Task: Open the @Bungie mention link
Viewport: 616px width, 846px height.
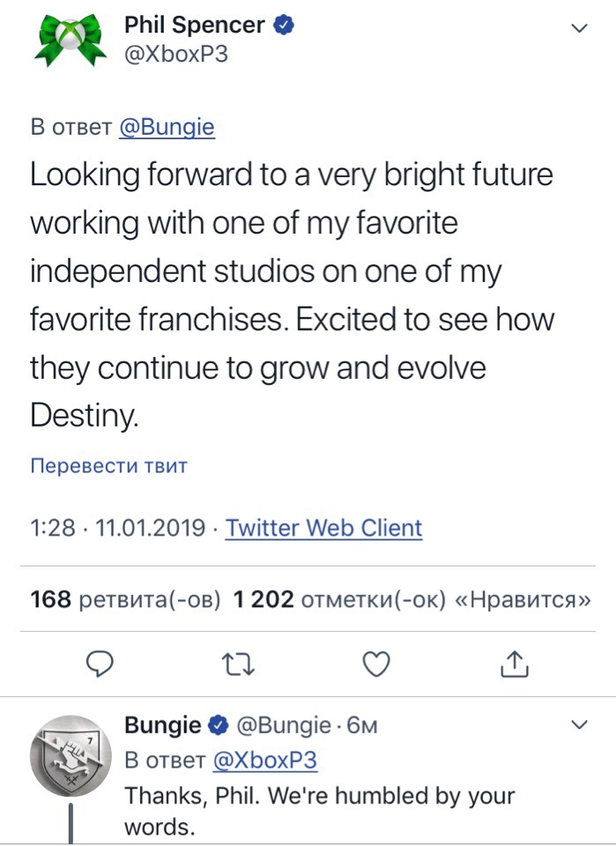Action: [x=167, y=127]
